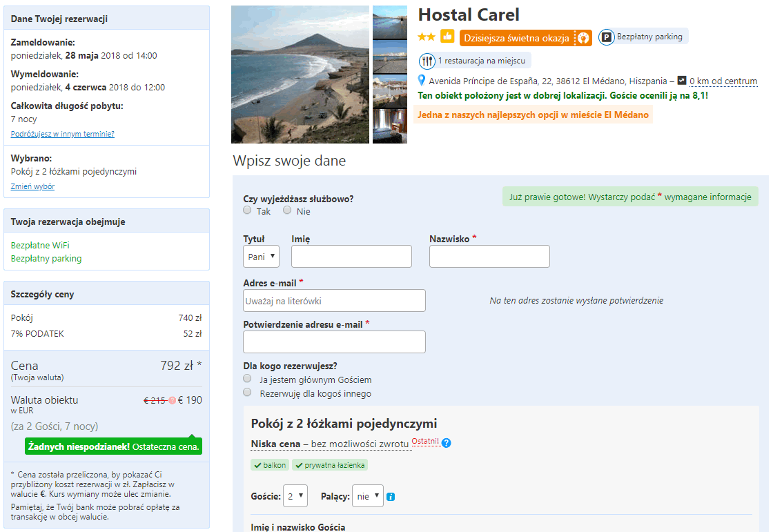The height and width of the screenshot is (532, 773).
Task: Click the prywatna łazienka amenity tag
Action: (330, 465)
